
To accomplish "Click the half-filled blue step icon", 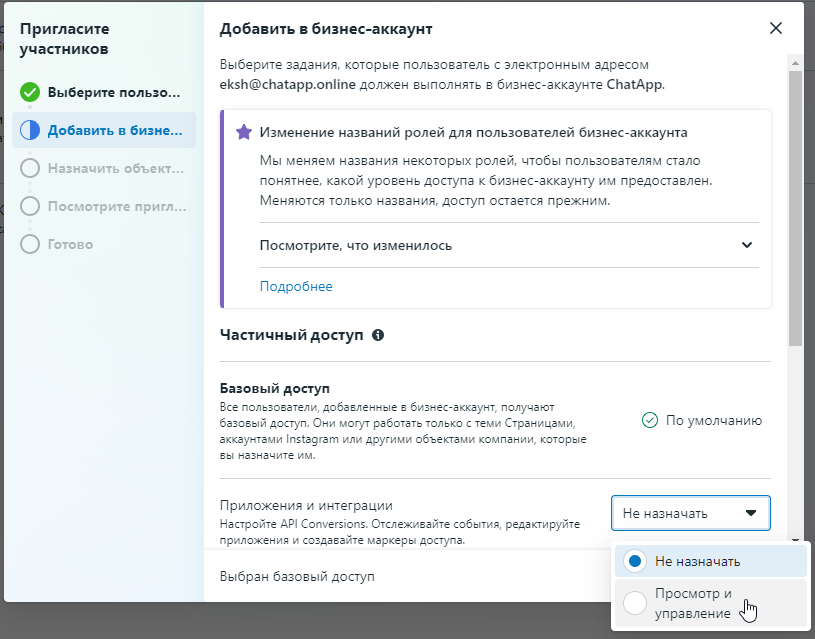I will click(x=30, y=130).
